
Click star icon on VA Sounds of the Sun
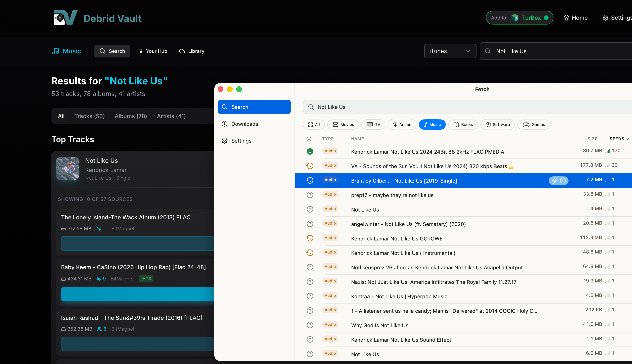point(511,166)
